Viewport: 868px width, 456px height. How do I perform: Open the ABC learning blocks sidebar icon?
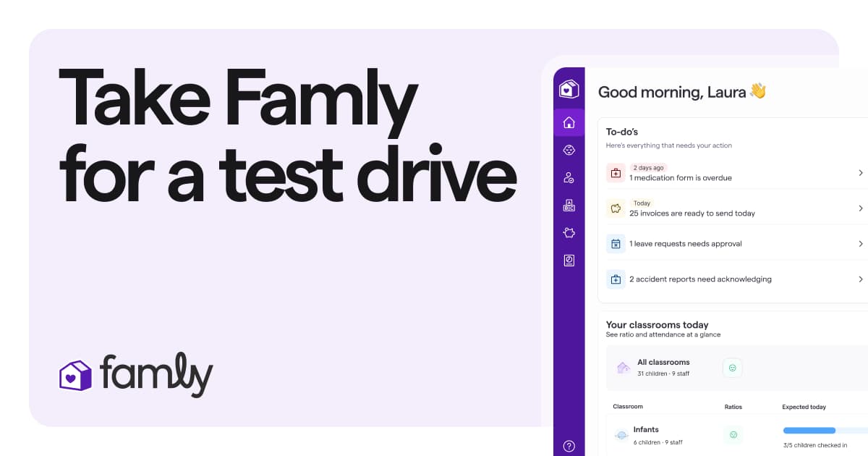point(569,206)
